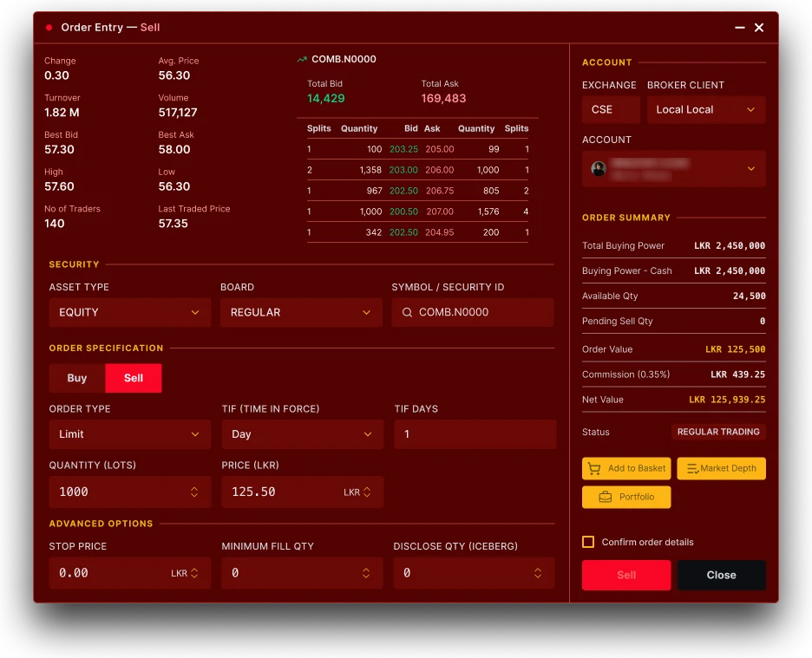Click the Total Buying Power LKR 2,450,000
Image resolution: width=812 pixels, height=658 pixels.
[x=730, y=246]
